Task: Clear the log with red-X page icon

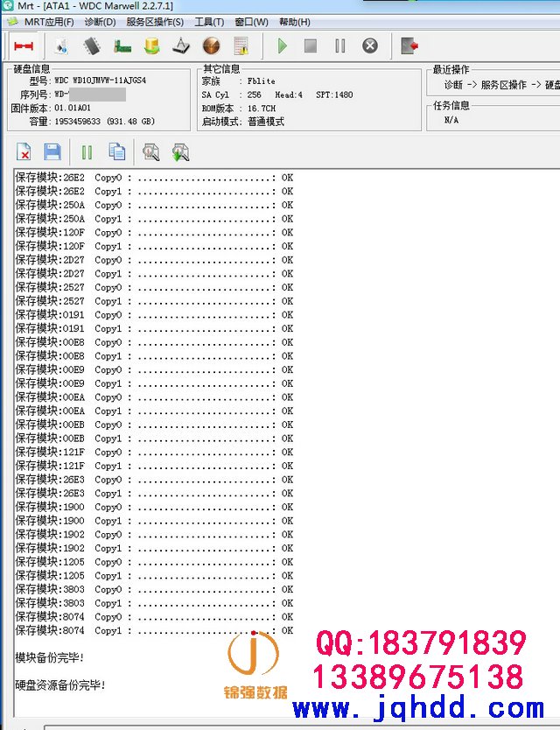Action: (x=24, y=152)
